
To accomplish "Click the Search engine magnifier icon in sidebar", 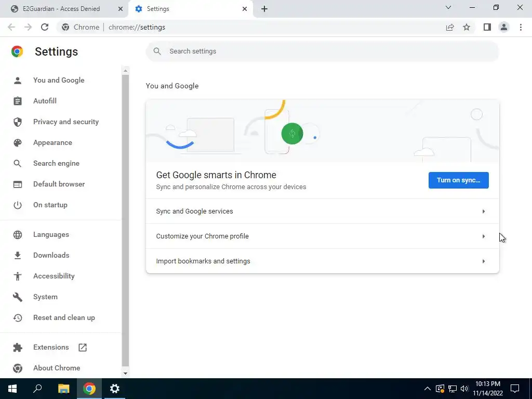I will pos(18,164).
